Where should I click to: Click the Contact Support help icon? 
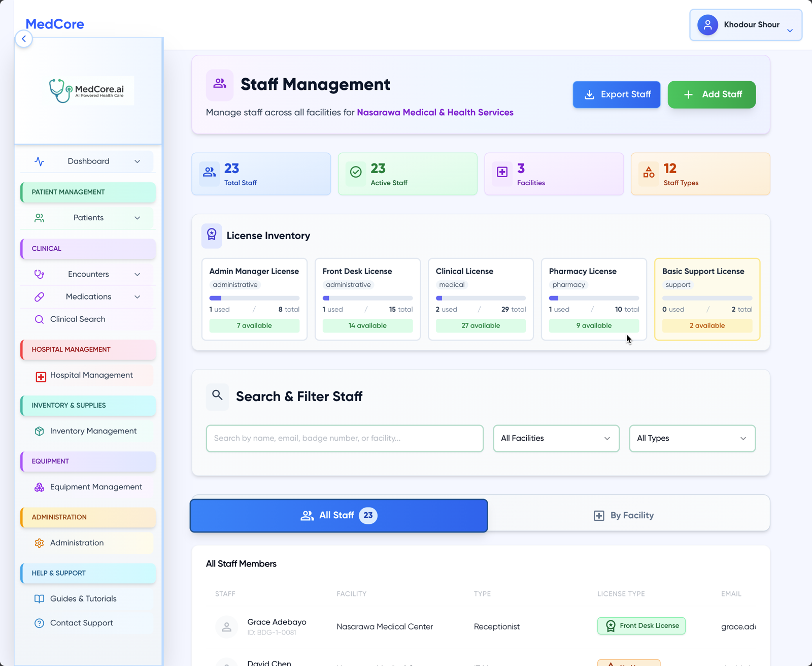[x=39, y=623]
